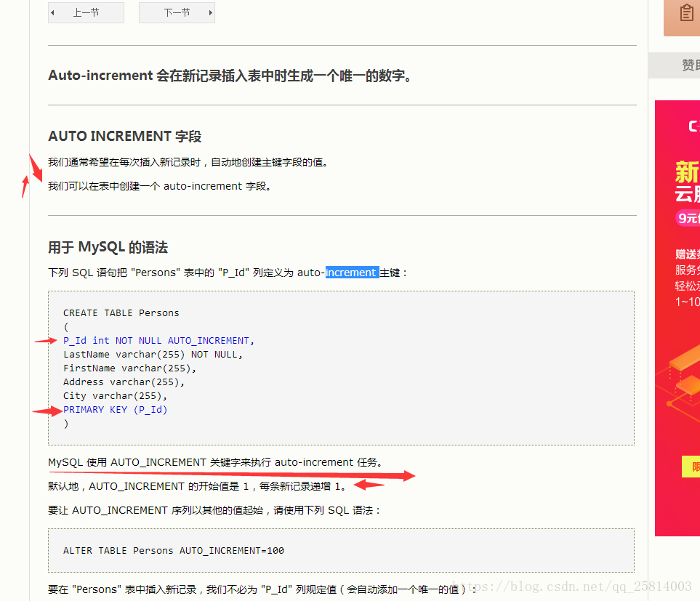Click the code line "LastName varchar(255) NOT NULL,"
The height and width of the screenshot is (601, 700).
(x=153, y=354)
